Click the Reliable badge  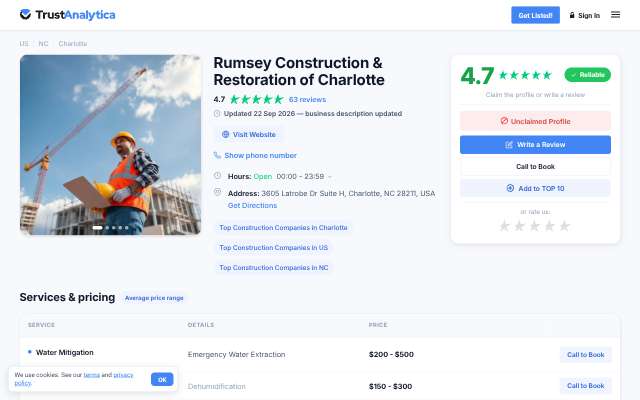[x=587, y=75]
